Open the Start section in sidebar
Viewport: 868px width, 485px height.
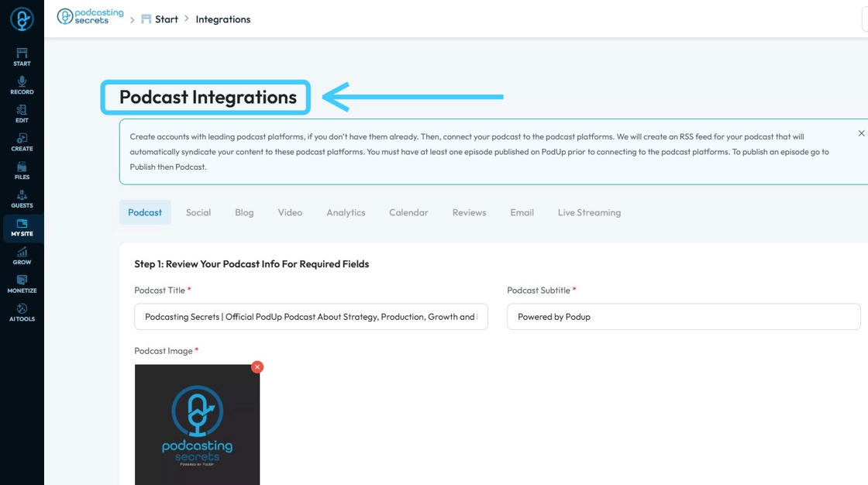[22, 57]
